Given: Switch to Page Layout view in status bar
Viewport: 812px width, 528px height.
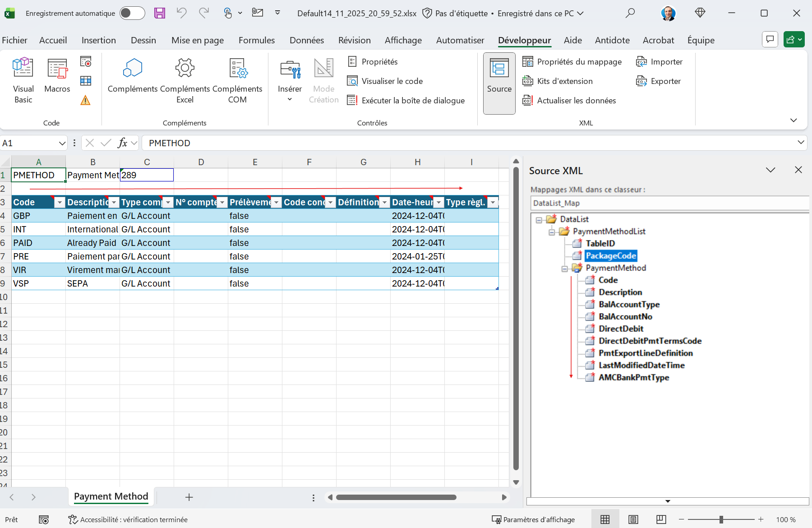Looking at the screenshot, I should pos(633,519).
